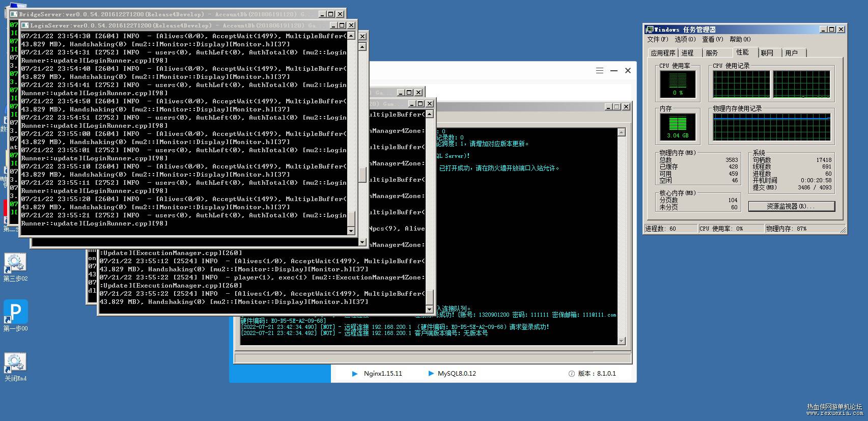The width and height of the screenshot is (868, 421).
Task: Click the Task Manager title bar icon
Action: 649,30
